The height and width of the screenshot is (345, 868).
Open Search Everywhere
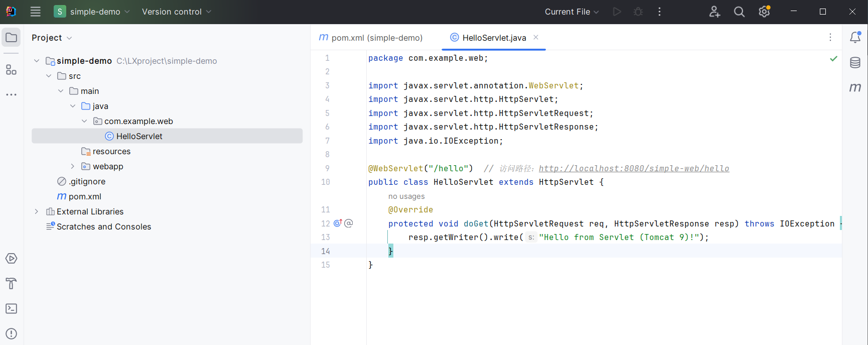[739, 12]
